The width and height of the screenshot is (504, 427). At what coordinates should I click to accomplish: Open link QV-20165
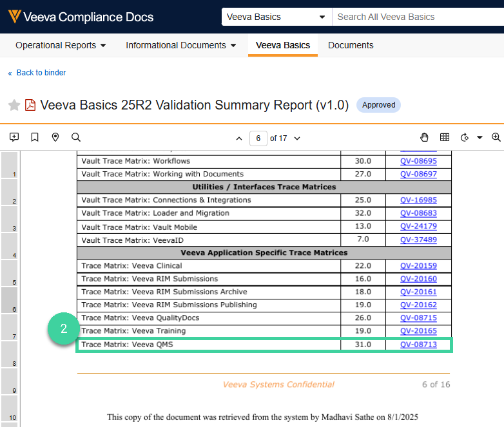(418, 330)
